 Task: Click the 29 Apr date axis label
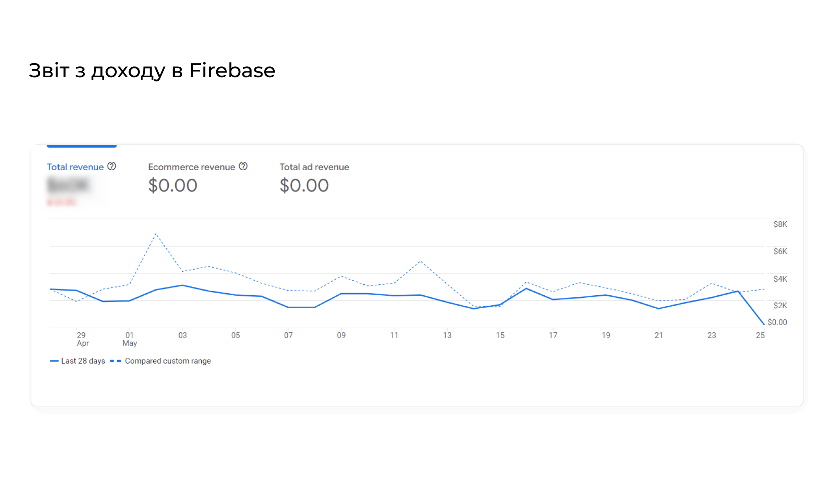click(x=82, y=339)
